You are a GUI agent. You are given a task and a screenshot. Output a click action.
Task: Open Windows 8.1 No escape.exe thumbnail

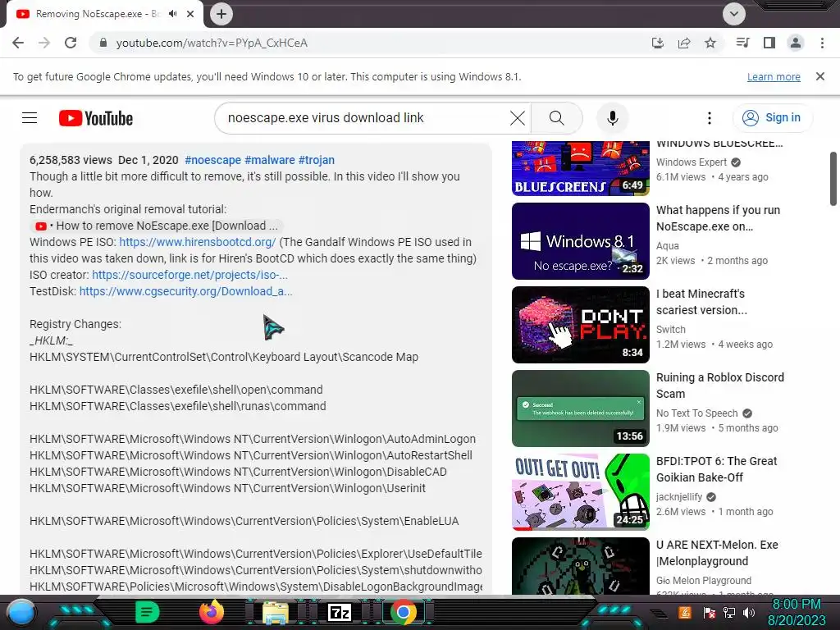click(580, 241)
